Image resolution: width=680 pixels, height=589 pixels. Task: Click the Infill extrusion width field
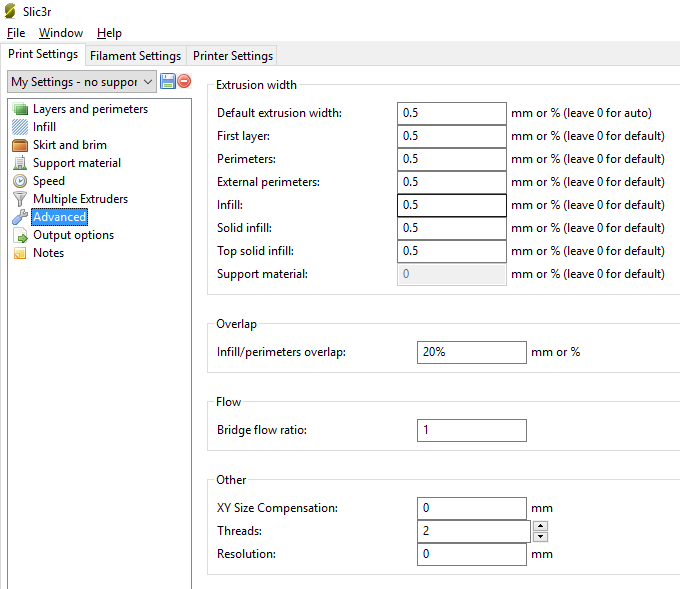click(x=451, y=205)
